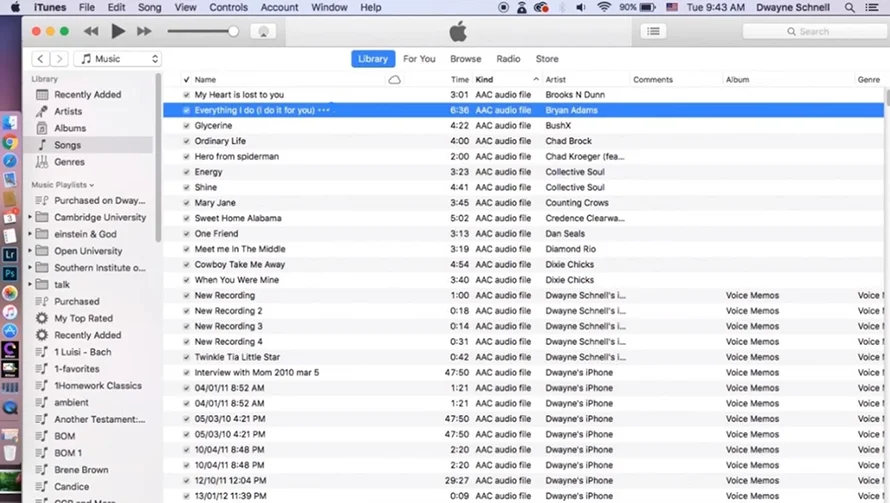
Task: Open the Song menu
Action: tap(149, 7)
